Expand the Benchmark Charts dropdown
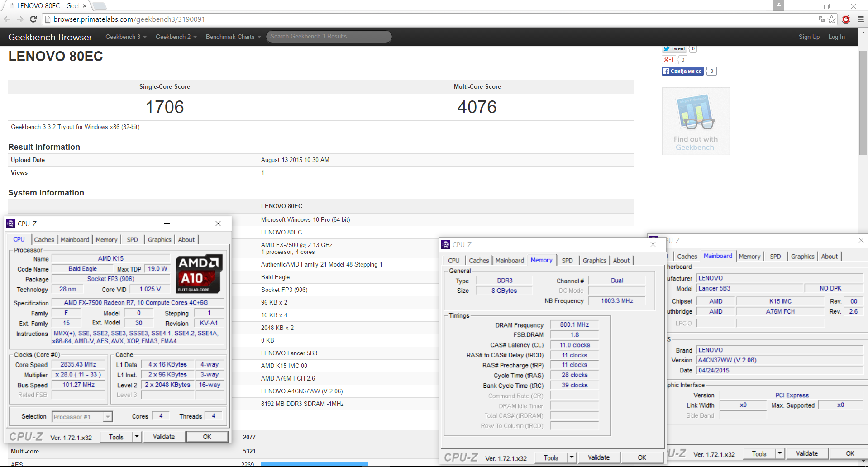This screenshot has width=868, height=467. 233,37
